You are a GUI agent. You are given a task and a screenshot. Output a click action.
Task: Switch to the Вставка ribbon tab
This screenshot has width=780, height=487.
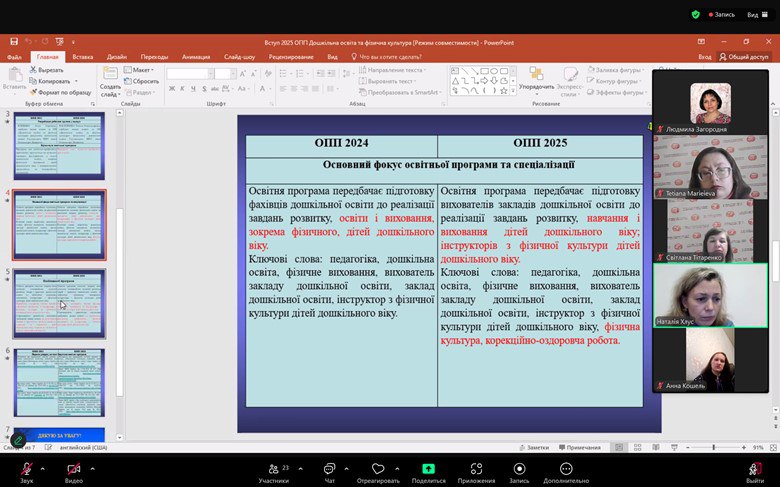82,57
